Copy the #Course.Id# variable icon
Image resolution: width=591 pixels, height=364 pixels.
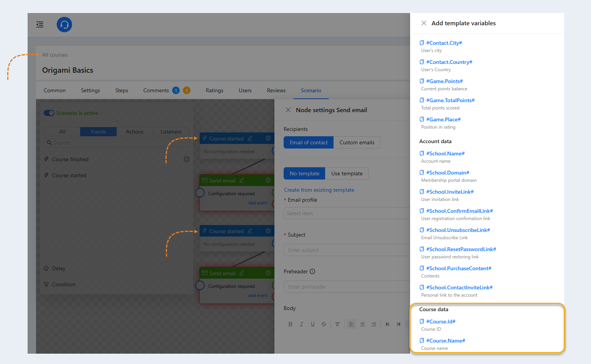422,322
